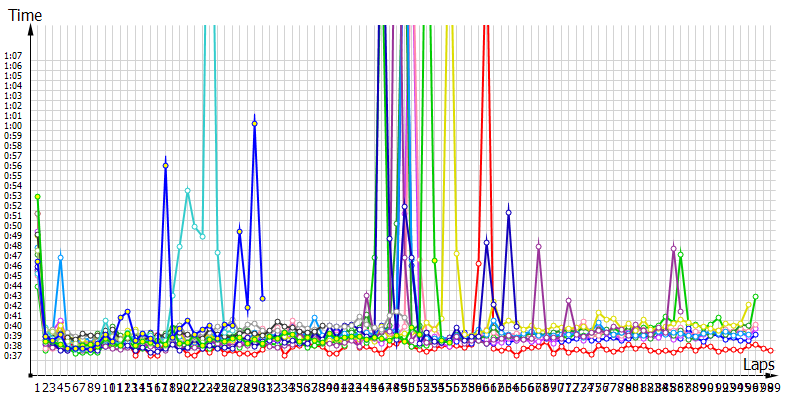The width and height of the screenshot is (800, 400).
Task: Select dark blue peak marker near 0:49
Action: [x=486, y=242]
